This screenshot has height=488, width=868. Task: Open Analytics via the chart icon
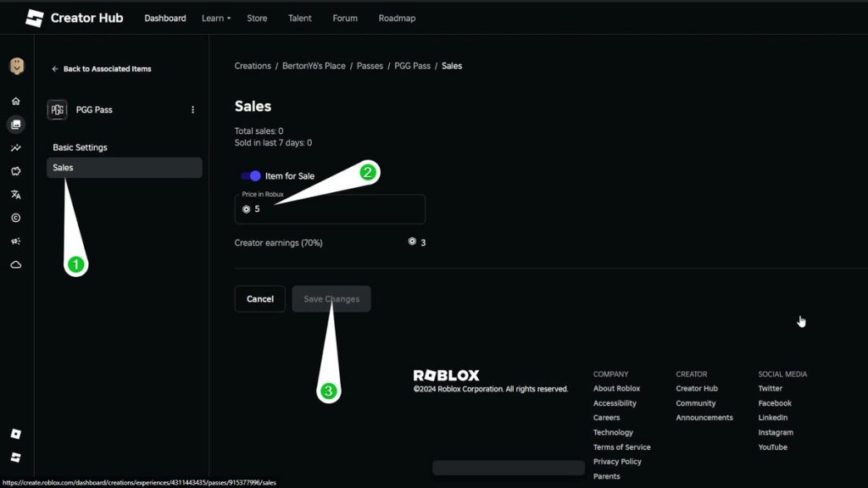pyautogui.click(x=16, y=147)
